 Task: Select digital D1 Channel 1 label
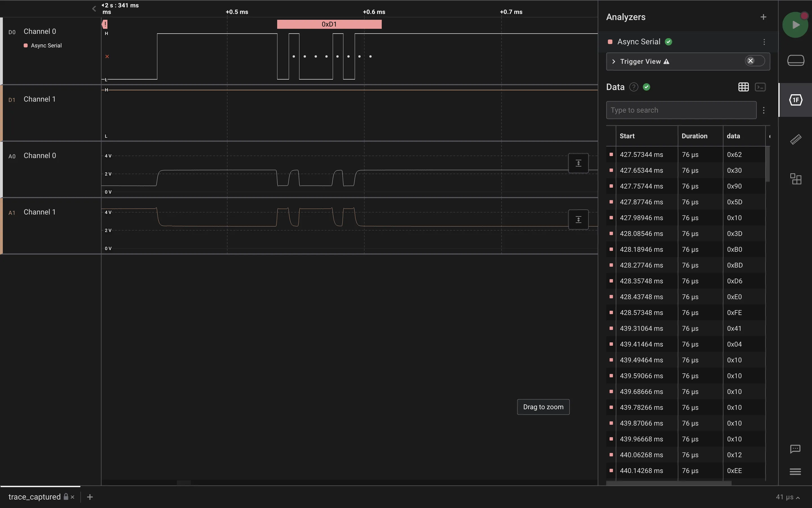[x=39, y=99]
